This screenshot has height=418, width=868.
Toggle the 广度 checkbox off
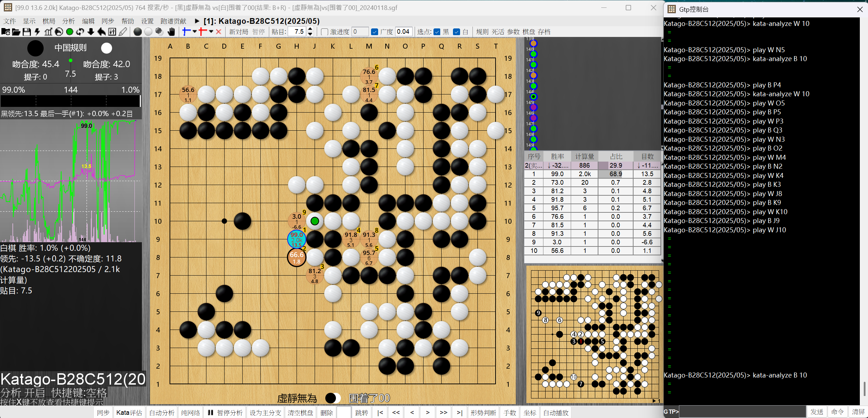(x=375, y=32)
